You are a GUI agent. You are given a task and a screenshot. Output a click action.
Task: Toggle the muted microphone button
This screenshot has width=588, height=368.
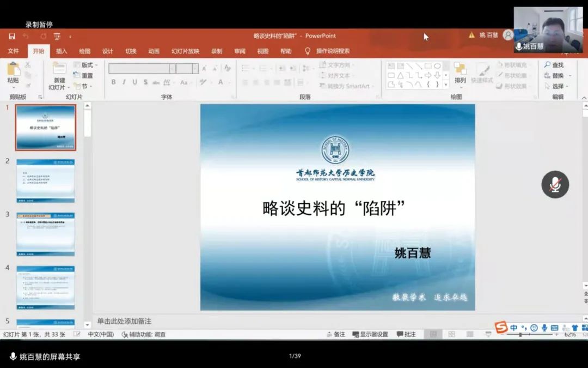coord(555,184)
